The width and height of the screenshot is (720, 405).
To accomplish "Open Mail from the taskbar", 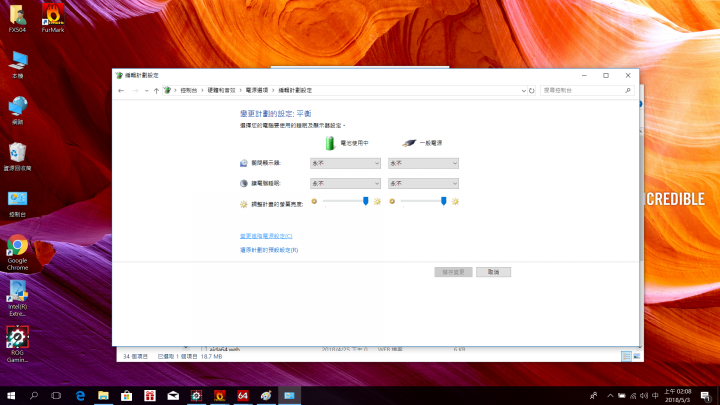I will (173, 395).
